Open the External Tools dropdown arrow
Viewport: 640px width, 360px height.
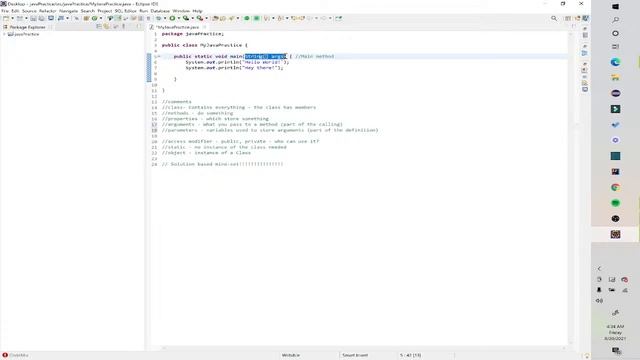206,18
